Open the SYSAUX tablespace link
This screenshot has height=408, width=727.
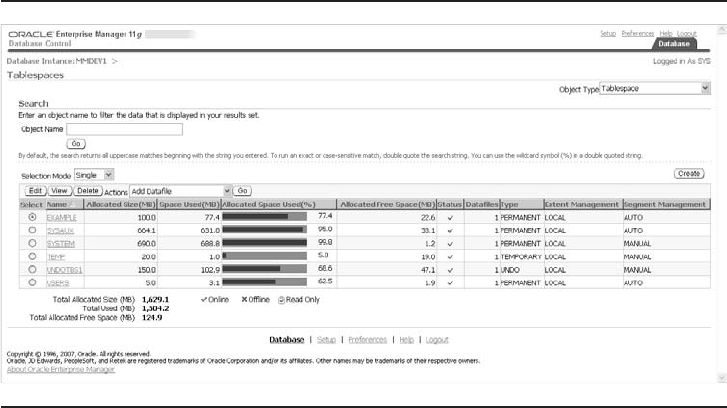pos(60,230)
